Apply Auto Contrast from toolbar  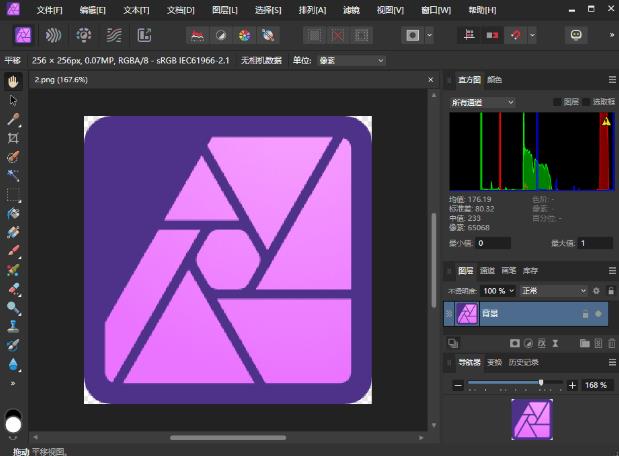pyautogui.click(x=221, y=36)
